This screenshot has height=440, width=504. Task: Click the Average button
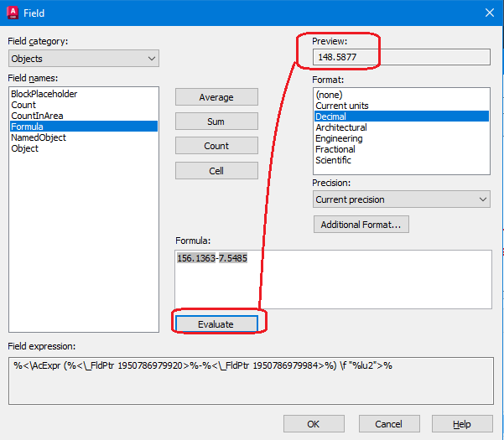[x=216, y=97]
